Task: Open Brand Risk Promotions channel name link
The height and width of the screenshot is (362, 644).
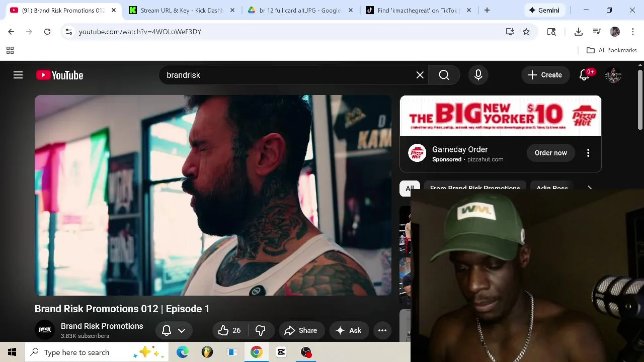Action: point(102,326)
